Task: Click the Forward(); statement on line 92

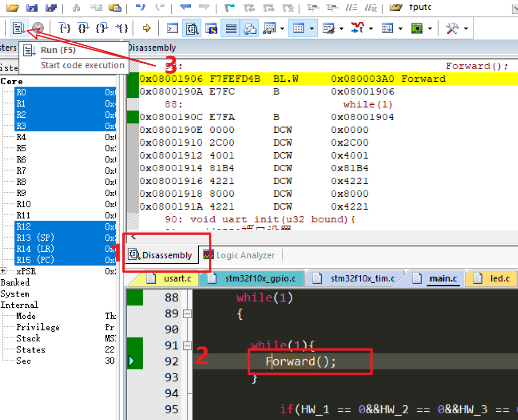Action: pyautogui.click(x=301, y=361)
